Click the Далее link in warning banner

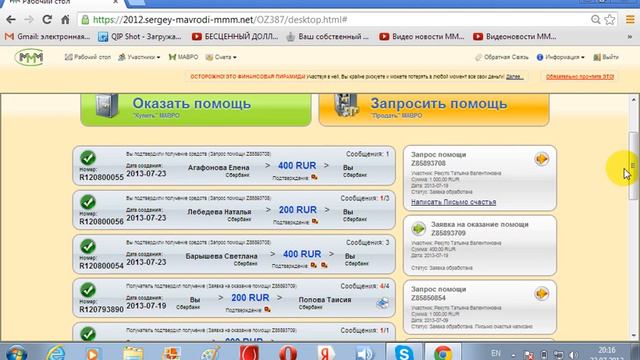coord(515,77)
